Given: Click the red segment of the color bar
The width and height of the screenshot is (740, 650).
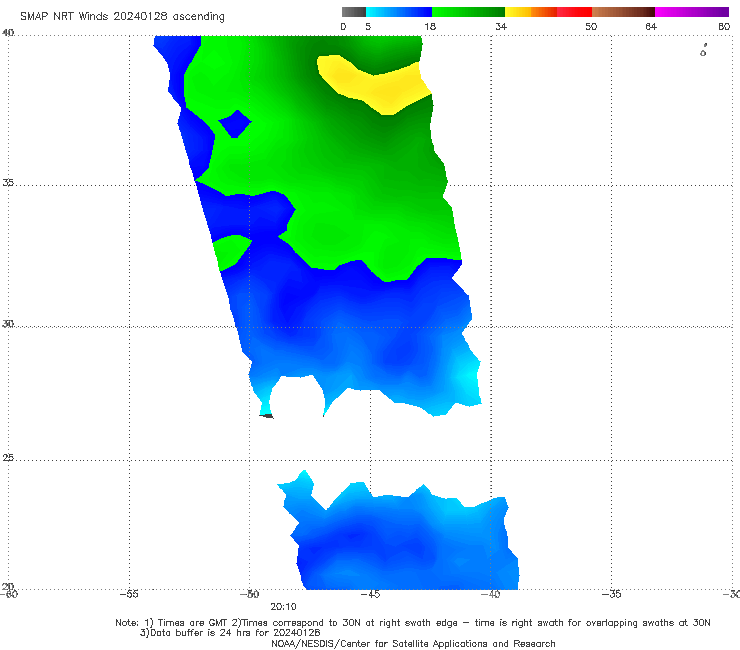Looking at the screenshot, I should (574, 12).
